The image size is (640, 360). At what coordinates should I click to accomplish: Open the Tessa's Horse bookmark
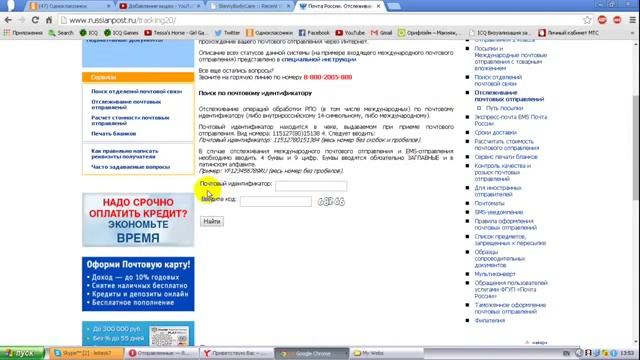(x=176, y=33)
